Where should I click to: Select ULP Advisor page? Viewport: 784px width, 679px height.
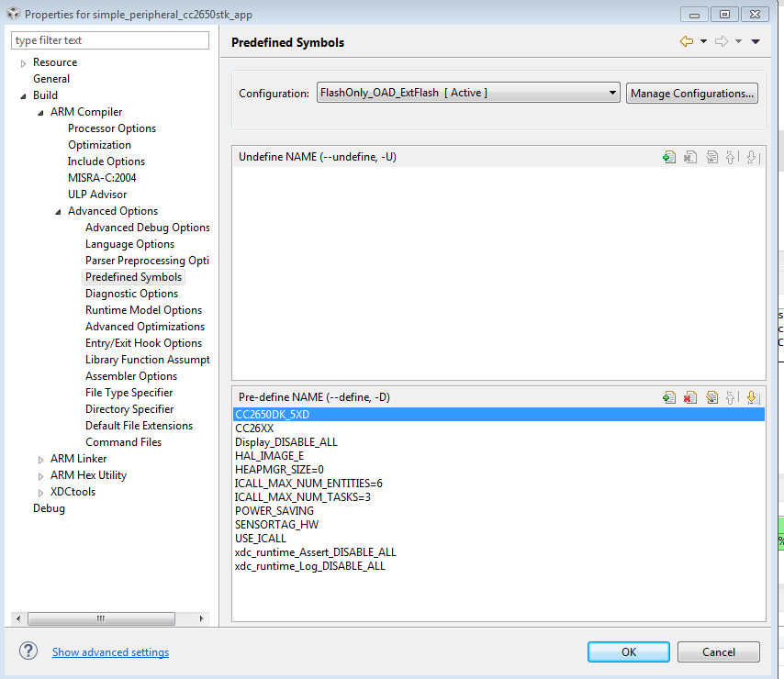pyautogui.click(x=97, y=195)
